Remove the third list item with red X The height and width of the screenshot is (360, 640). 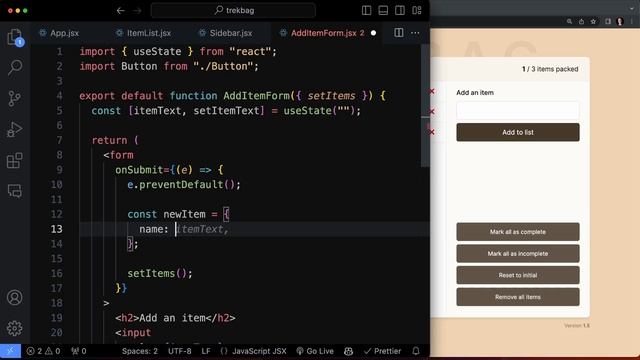click(x=432, y=132)
